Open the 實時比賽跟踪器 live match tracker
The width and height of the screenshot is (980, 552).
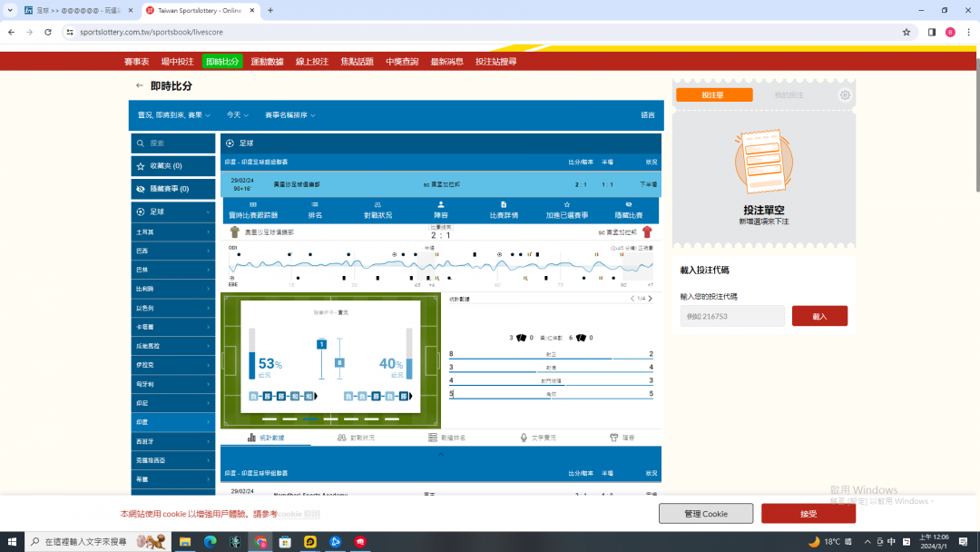click(x=253, y=210)
